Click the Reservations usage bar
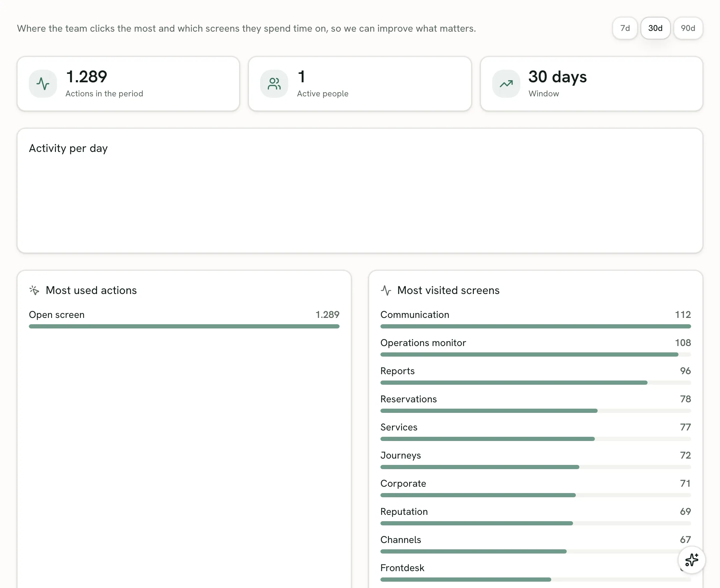 (x=536, y=411)
